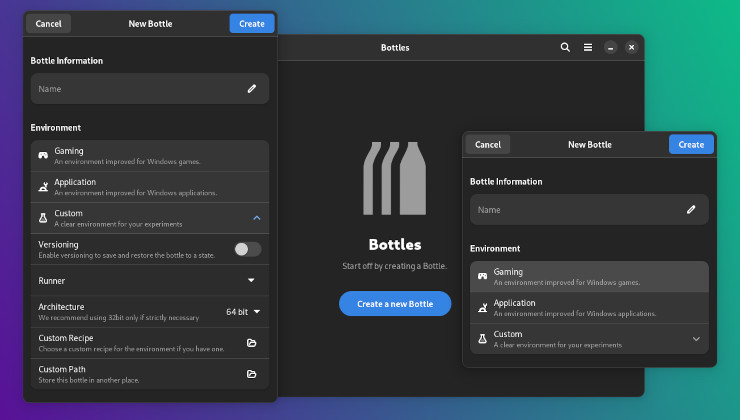Open the Runner dropdown
Viewport: 740px width, 420px height.
(x=251, y=281)
